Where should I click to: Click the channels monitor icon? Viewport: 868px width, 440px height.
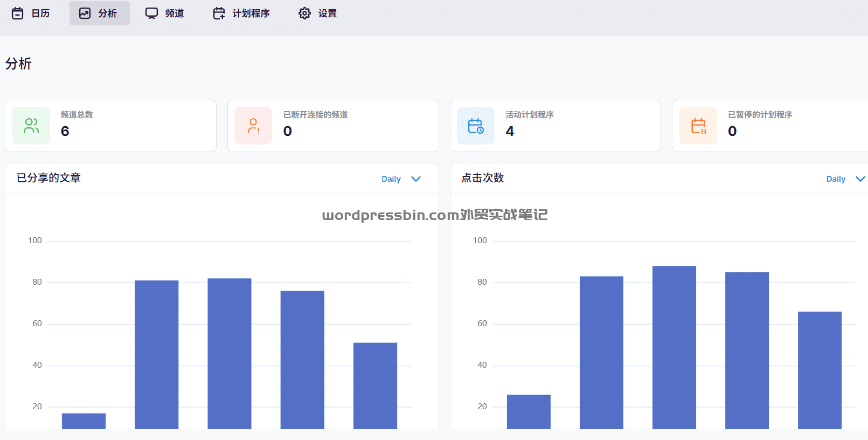point(151,13)
